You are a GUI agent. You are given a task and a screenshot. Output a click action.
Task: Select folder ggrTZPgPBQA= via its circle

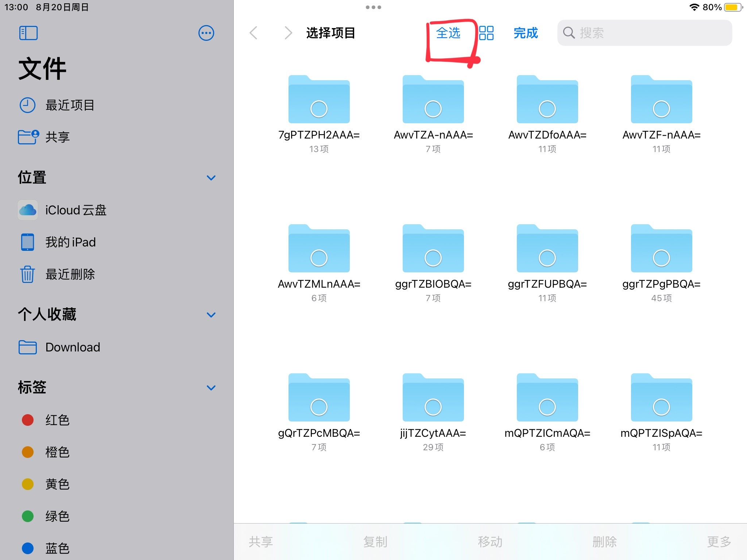661,258
